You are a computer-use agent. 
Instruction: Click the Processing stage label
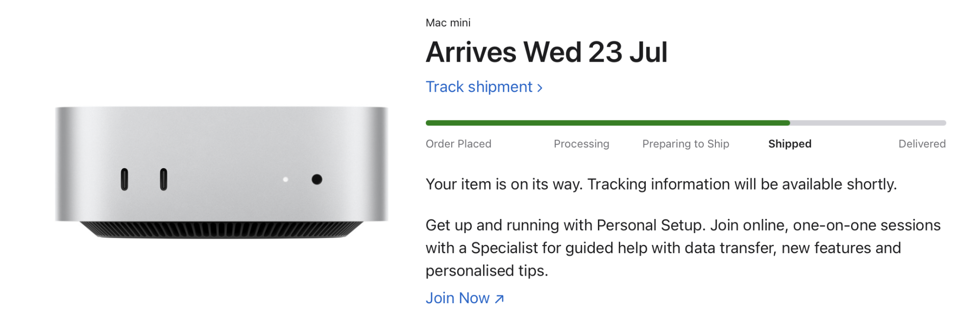coord(582,144)
